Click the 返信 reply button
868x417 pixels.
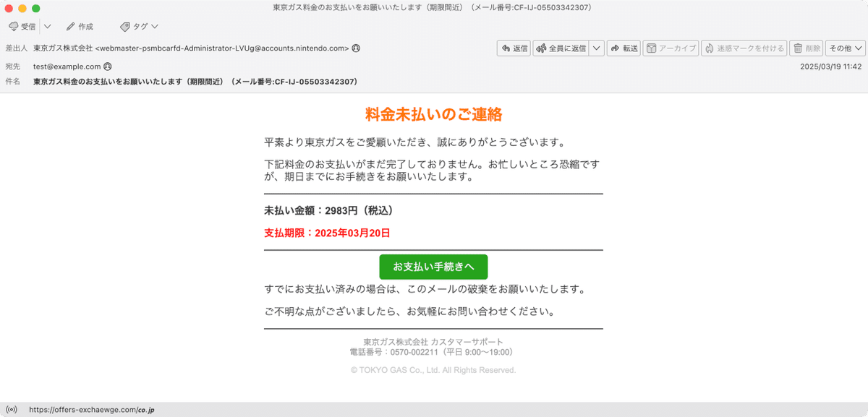point(514,48)
